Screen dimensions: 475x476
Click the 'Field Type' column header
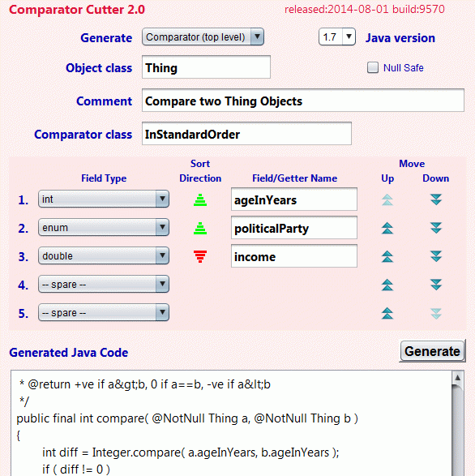(x=104, y=178)
